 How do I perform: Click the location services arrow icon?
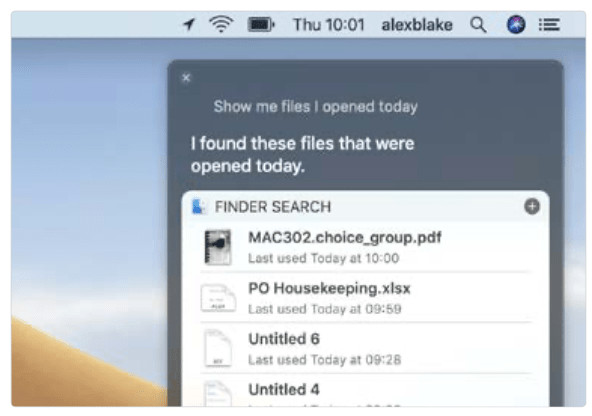[189, 25]
